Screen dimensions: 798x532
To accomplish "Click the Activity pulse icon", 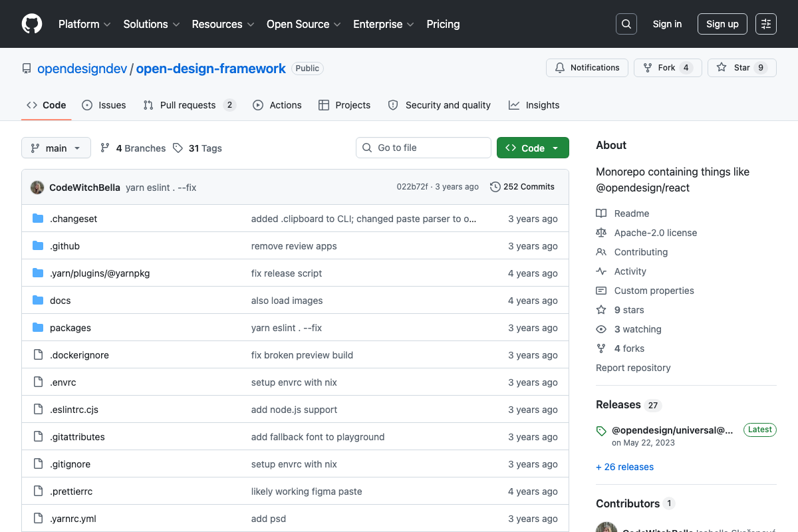I will 601,271.
